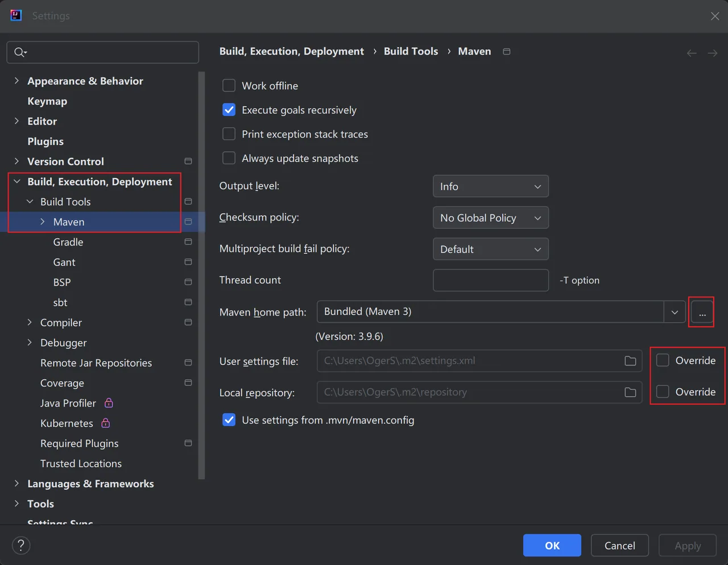Click the forward navigation arrow
The width and height of the screenshot is (728, 565).
coord(712,53)
